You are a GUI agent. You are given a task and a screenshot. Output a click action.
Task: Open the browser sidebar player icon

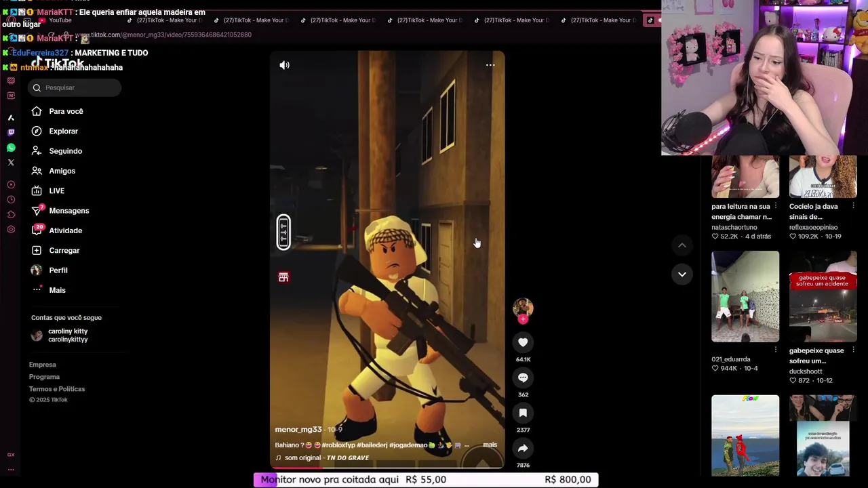[x=11, y=184]
